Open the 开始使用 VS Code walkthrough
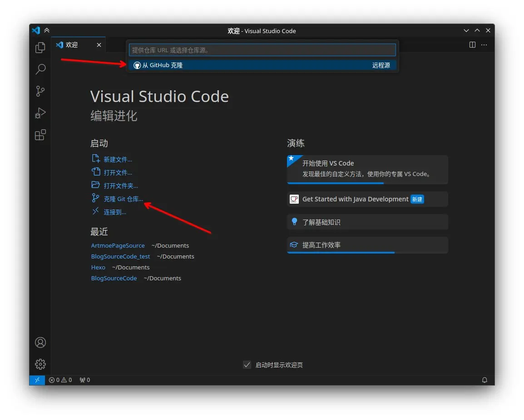 [x=368, y=169]
